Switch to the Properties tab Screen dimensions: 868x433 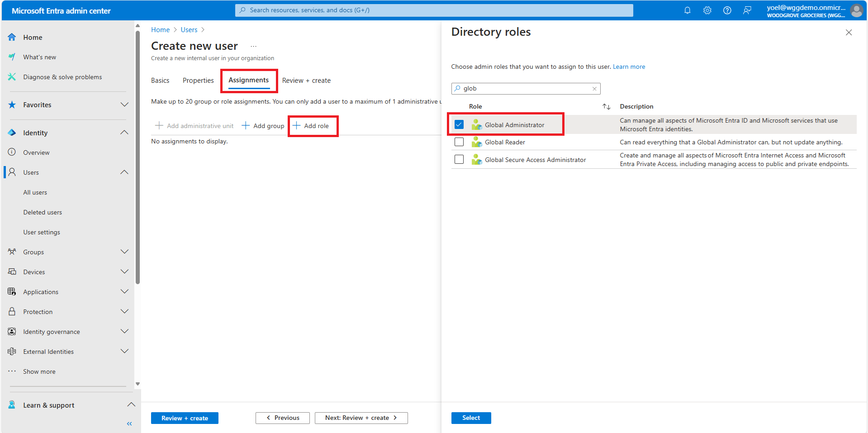[x=198, y=81]
